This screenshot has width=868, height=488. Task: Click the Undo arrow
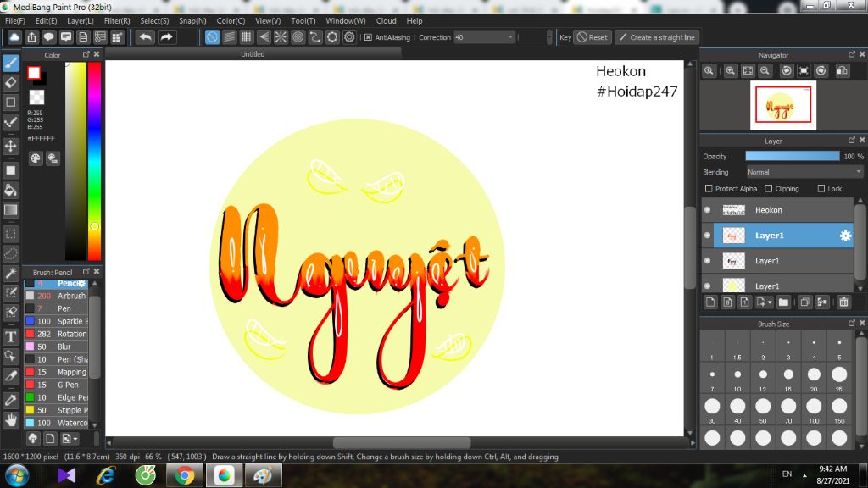point(146,37)
